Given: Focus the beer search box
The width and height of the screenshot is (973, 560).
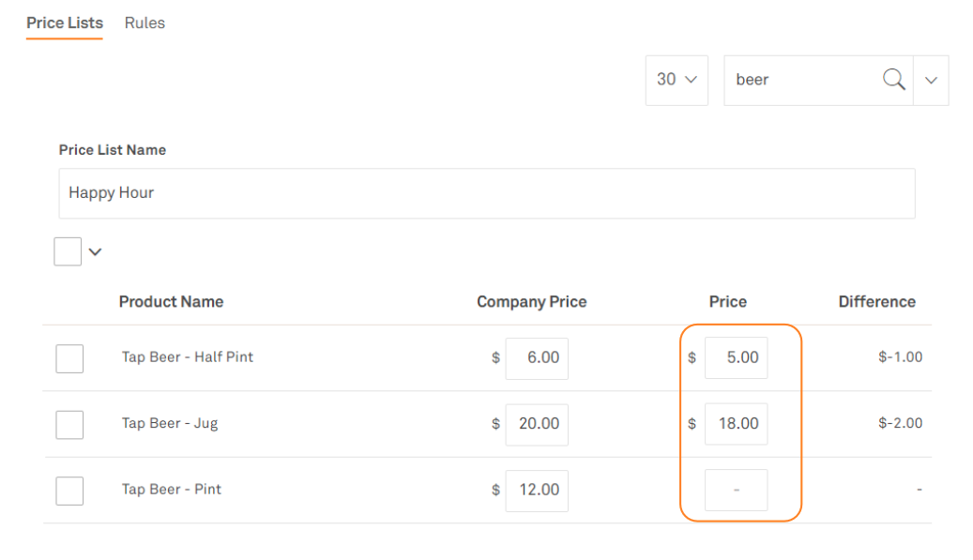Looking at the screenshot, I should pos(802,80).
